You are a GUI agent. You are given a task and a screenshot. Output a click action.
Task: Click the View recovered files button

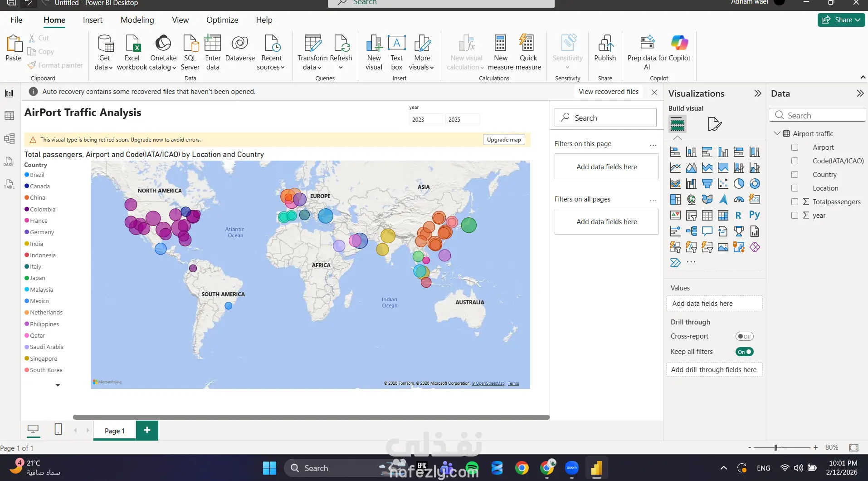(608, 92)
